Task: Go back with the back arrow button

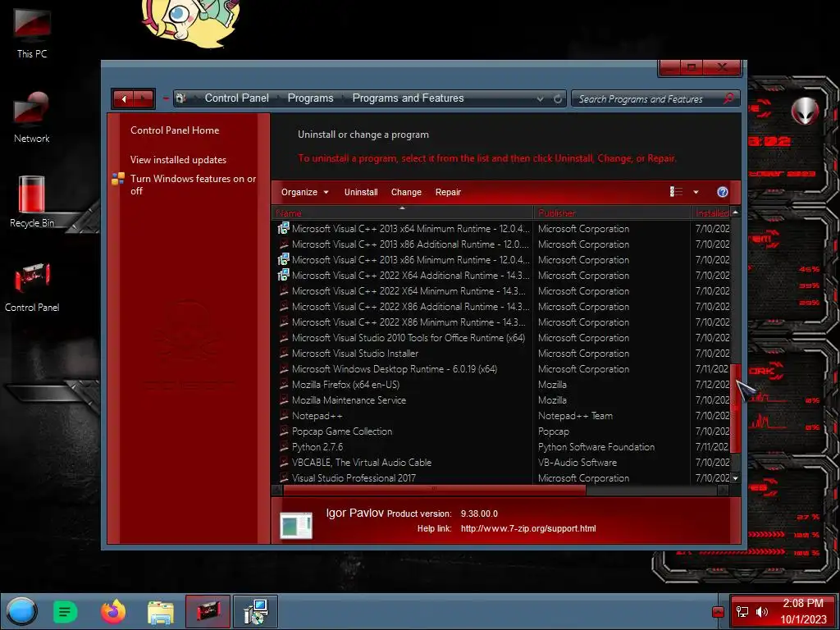Action: click(124, 98)
